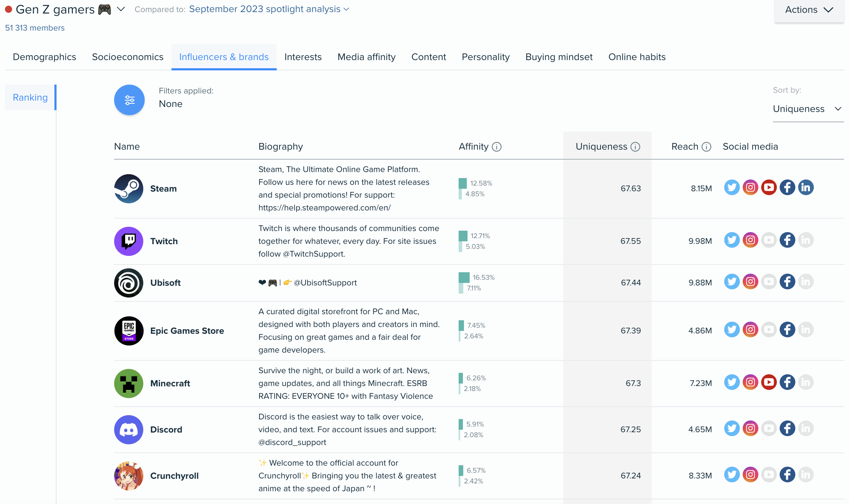This screenshot has width=849, height=504.
Task: Click the Crunchyroll brand name
Action: pos(174,476)
